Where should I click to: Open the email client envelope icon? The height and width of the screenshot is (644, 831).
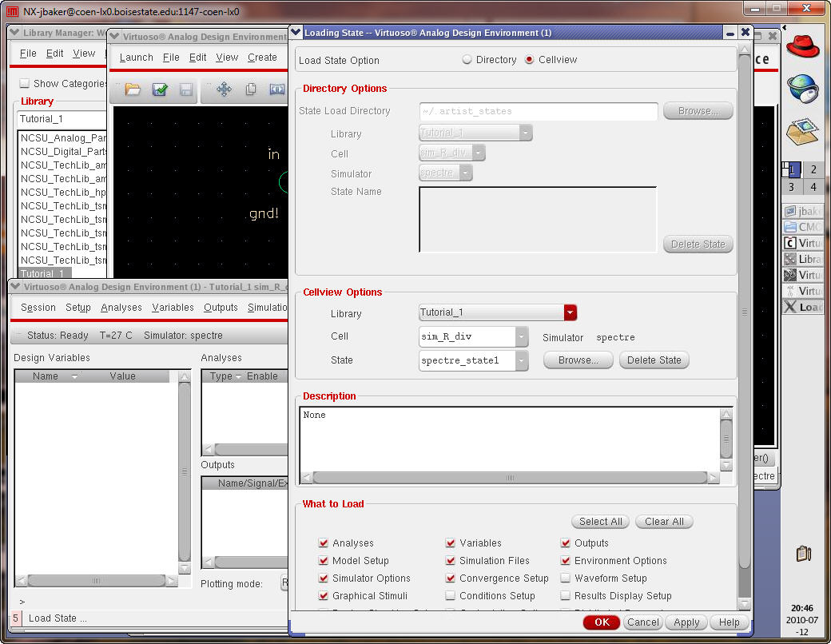click(803, 131)
